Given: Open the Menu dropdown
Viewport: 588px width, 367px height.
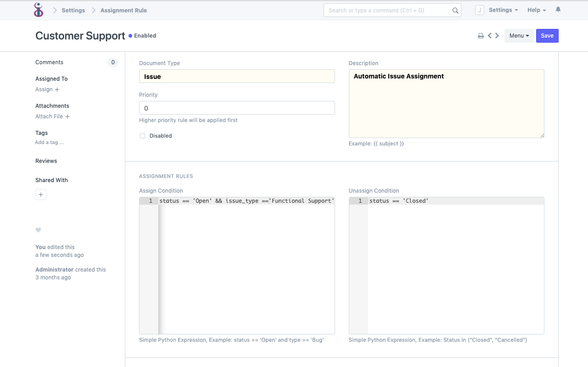Looking at the screenshot, I should click(519, 35).
